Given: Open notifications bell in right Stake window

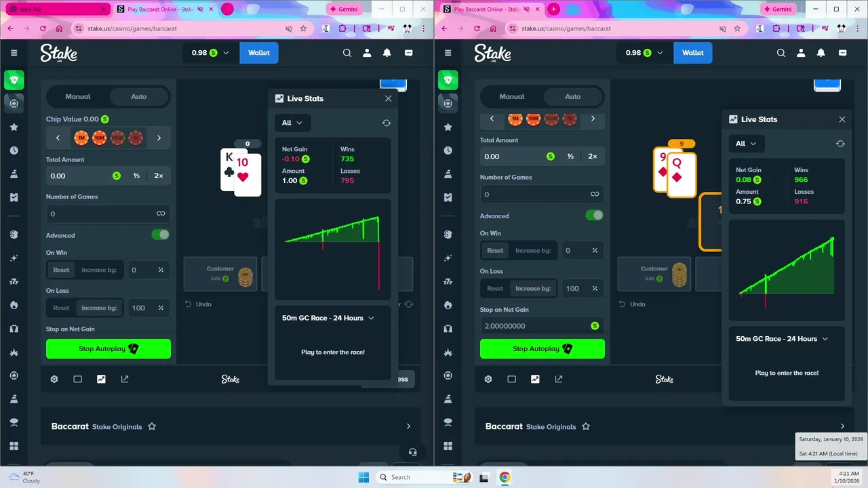Looking at the screenshot, I should click(x=821, y=53).
